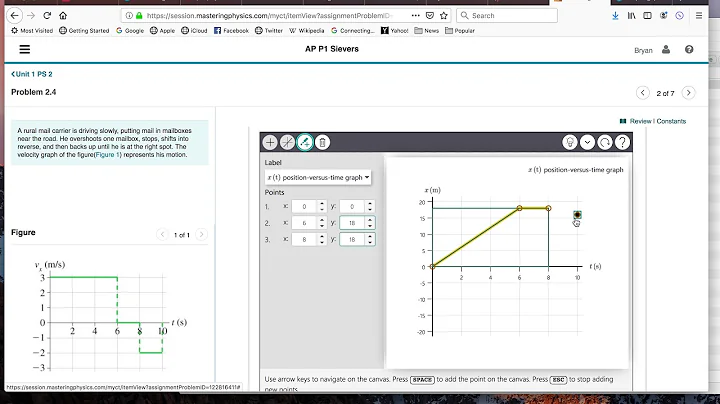Open iCloud bookmark
The width and height of the screenshot is (720, 404).
tap(194, 31)
